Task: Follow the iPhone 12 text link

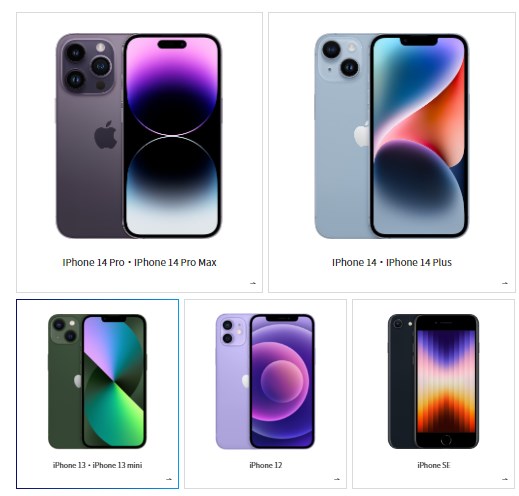Action: pos(266,465)
